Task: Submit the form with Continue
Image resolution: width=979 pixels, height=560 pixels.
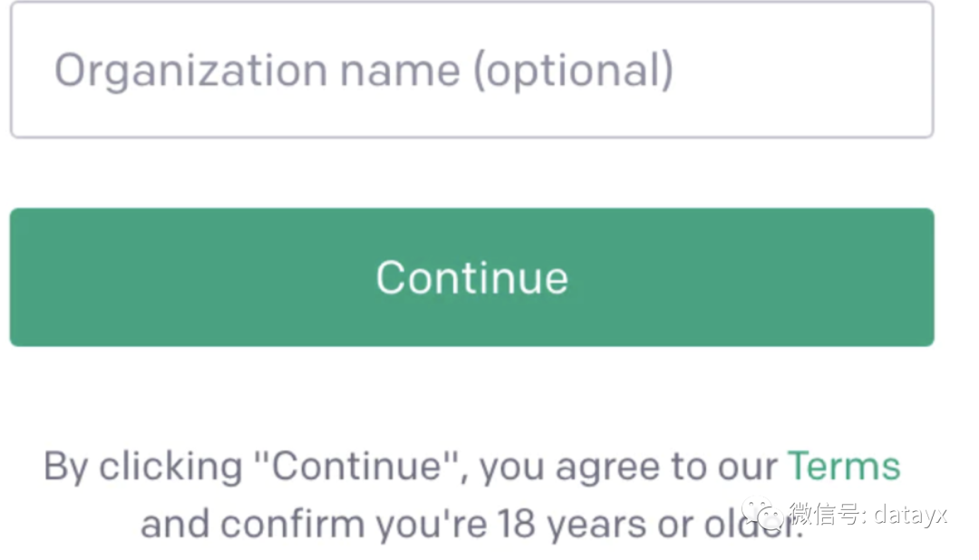Action: tap(472, 277)
